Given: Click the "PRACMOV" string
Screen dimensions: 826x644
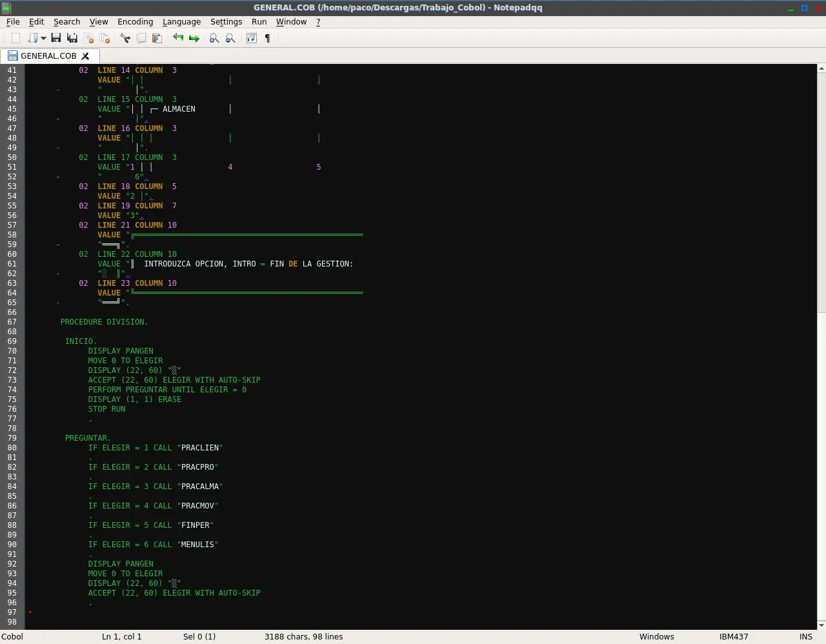Looking at the screenshot, I should click(x=197, y=506).
